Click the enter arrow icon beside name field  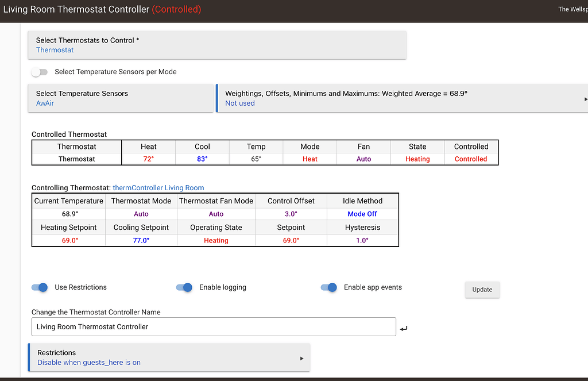click(404, 328)
